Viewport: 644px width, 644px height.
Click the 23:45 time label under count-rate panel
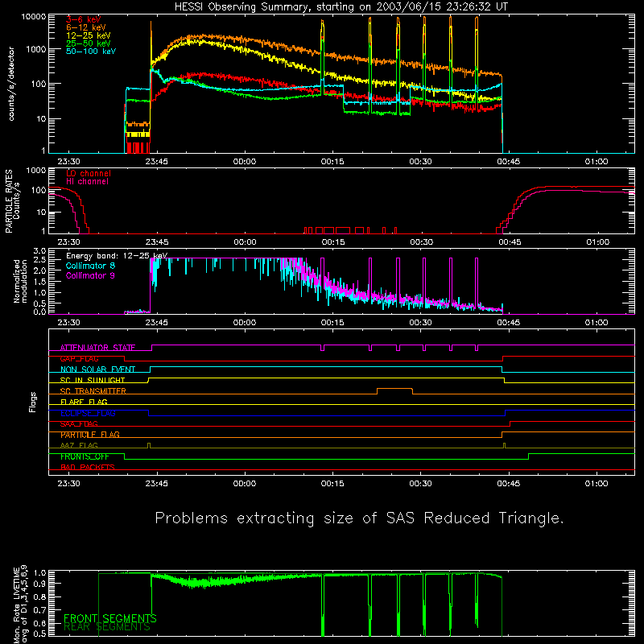(156, 162)
